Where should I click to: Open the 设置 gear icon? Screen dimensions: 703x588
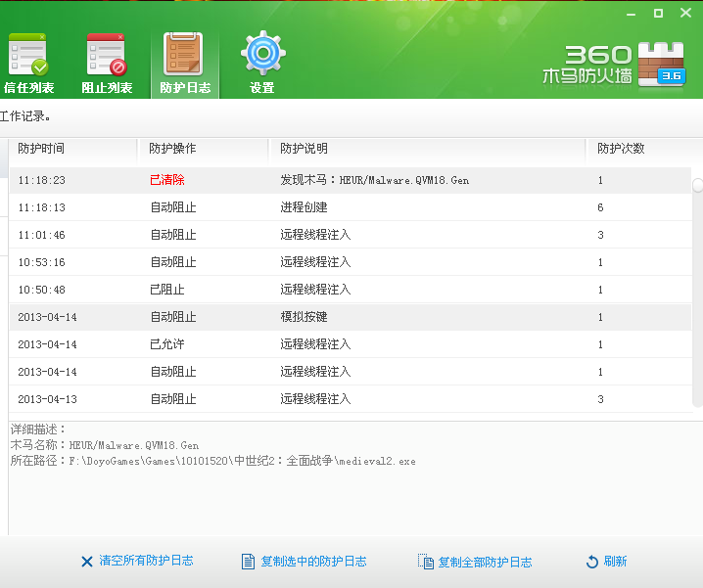click(x=262, y=54)
